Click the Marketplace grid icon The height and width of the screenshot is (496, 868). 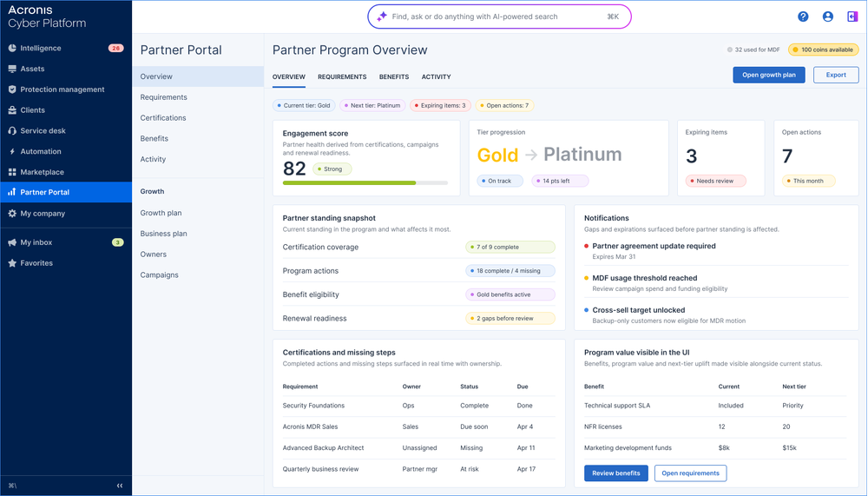pos(12,172)
